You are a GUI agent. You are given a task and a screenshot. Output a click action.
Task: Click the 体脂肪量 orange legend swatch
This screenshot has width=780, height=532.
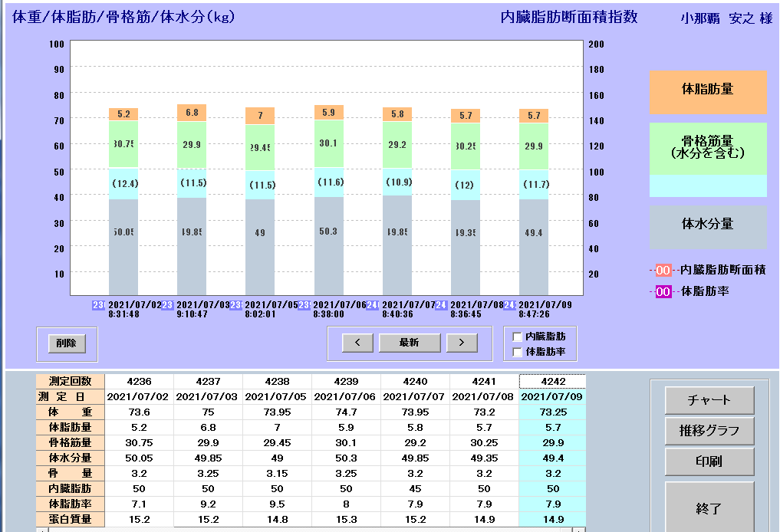coord(708,92)
